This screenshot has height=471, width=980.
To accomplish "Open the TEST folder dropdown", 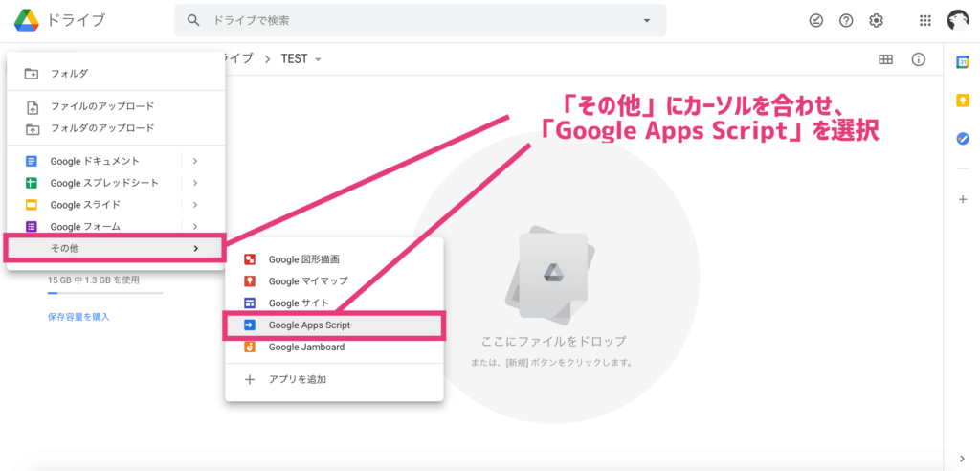I will coord(318,59).
